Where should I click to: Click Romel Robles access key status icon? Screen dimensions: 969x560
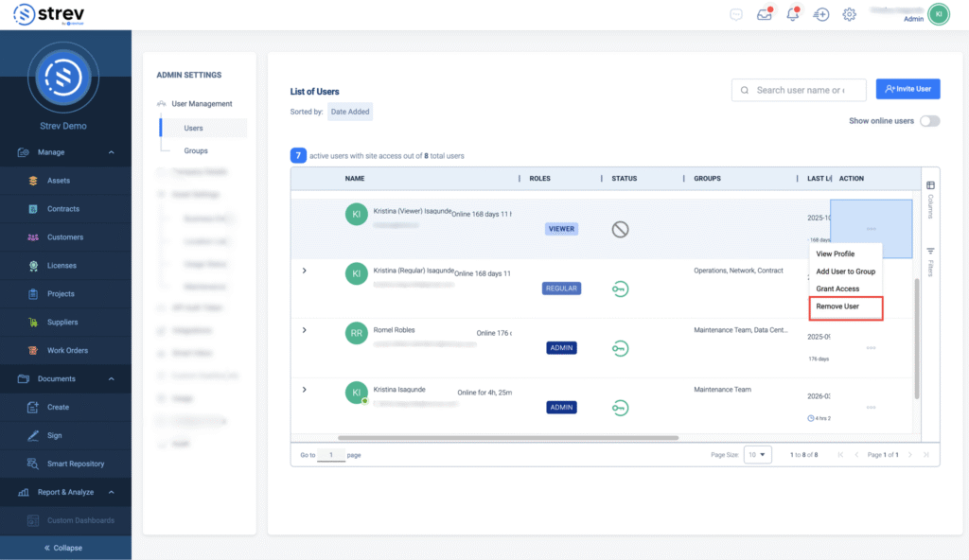(x=620, y=348)
